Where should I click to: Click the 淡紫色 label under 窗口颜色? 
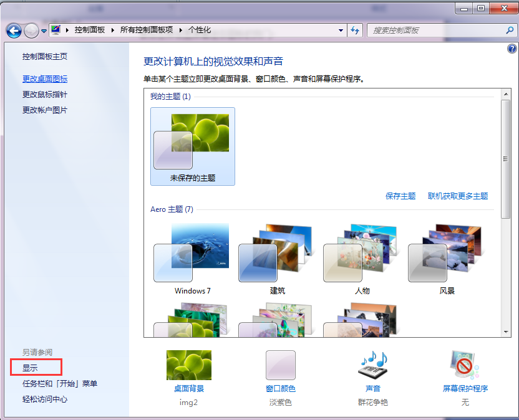tap(281, 403)
